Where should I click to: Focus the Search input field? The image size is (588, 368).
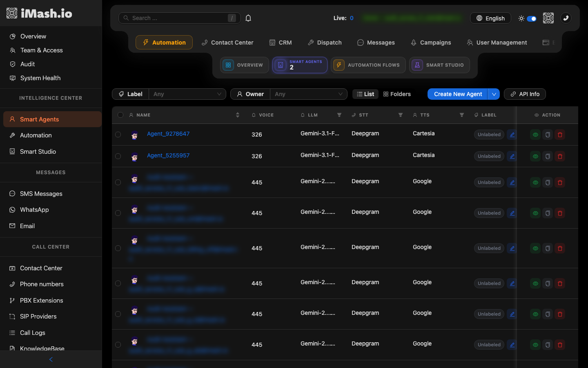pos(179,18)
